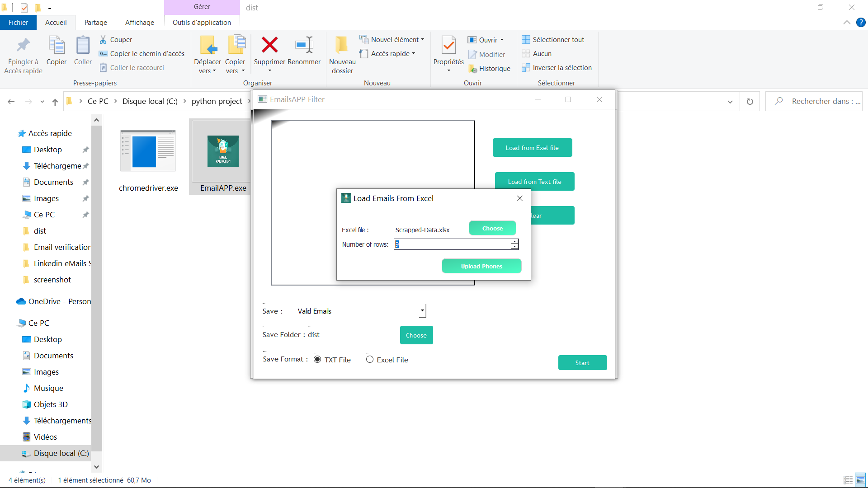Click the Coller clipboard icon
This screenshot has height=488, width=868.
[x=83, y=45]
